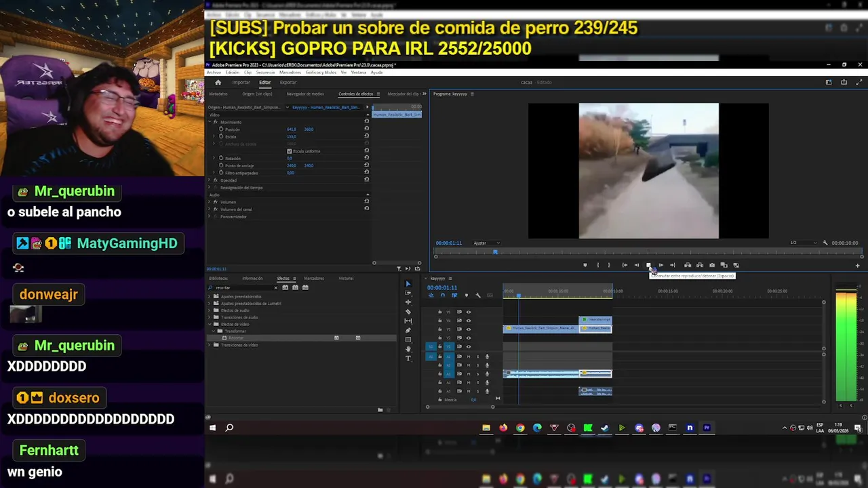Click the Extract button
The height and width of the screenshot is (488, 868).
click(699, 265)
